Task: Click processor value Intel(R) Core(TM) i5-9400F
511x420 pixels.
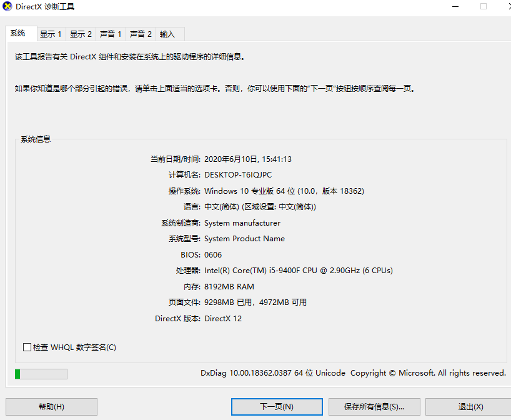Action: [299, 271]
